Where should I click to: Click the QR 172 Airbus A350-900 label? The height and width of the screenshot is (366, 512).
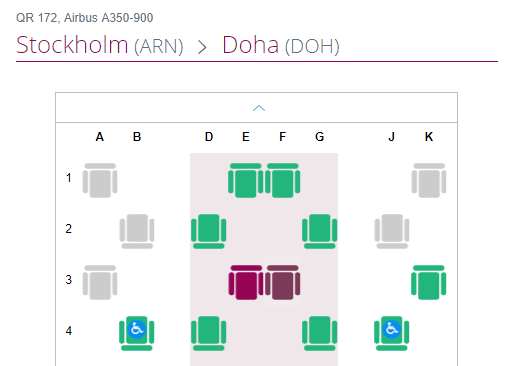pyautogui.click(x=85, y=18)
